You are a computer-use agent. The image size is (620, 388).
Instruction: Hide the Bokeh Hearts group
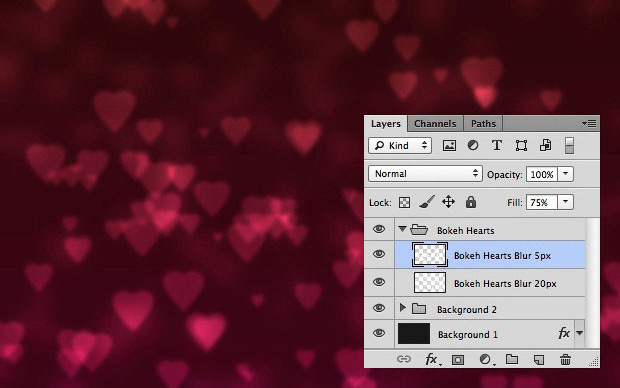pyautogui.click(x=379, y=229)
